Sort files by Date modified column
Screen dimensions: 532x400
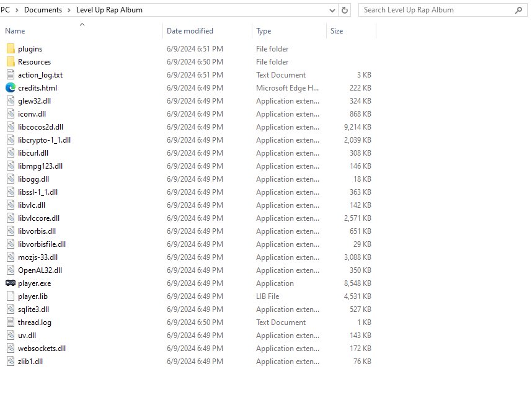pyautogui.click(x=190, y=31)
